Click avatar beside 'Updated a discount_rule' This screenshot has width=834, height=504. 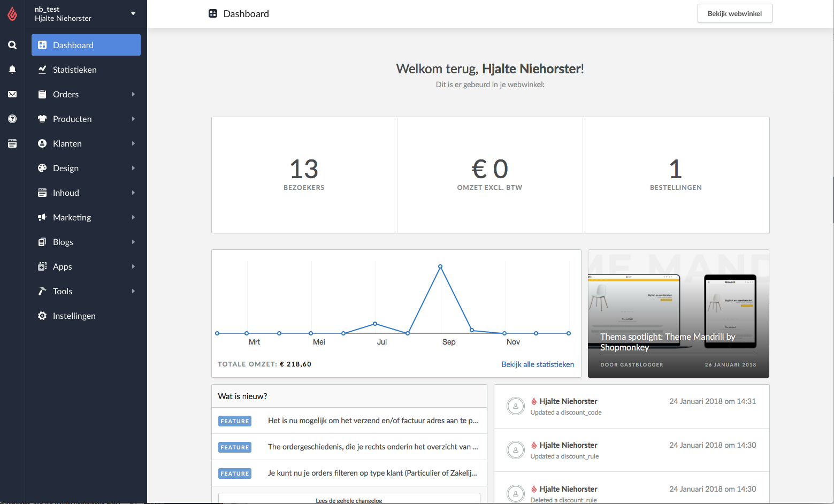(516, 450)
